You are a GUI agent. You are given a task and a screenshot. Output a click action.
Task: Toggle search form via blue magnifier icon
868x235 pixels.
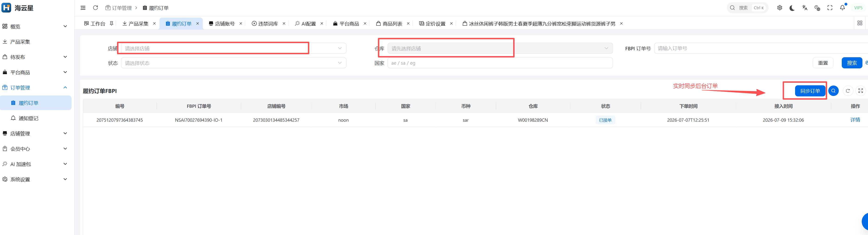833,91
